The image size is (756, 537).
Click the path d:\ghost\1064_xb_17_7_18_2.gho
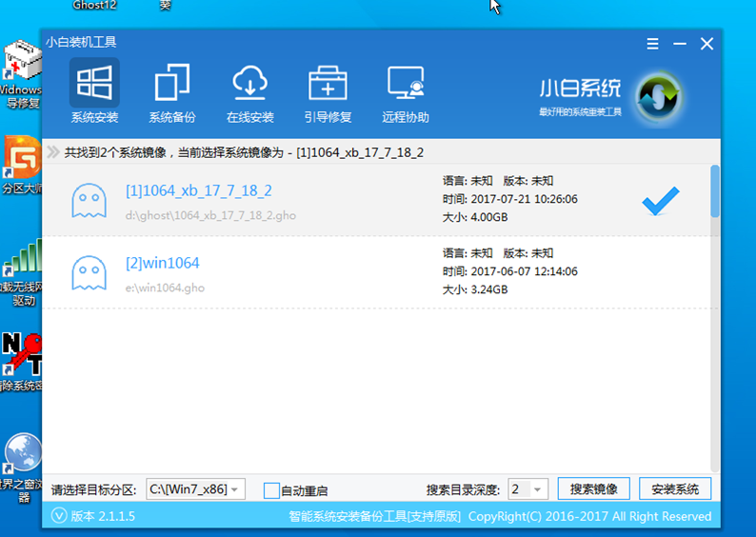pos(210,215)
